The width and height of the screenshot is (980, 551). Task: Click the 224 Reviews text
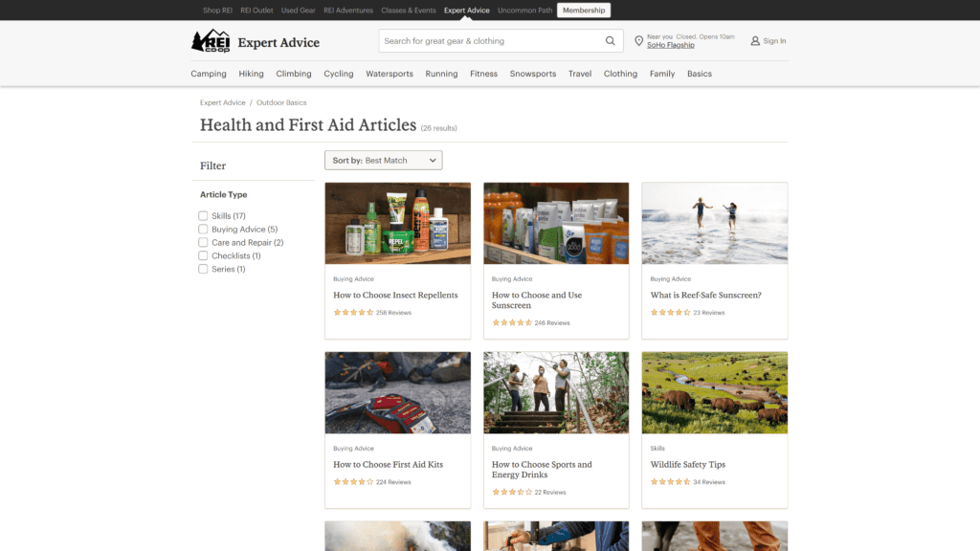point(393,482)
